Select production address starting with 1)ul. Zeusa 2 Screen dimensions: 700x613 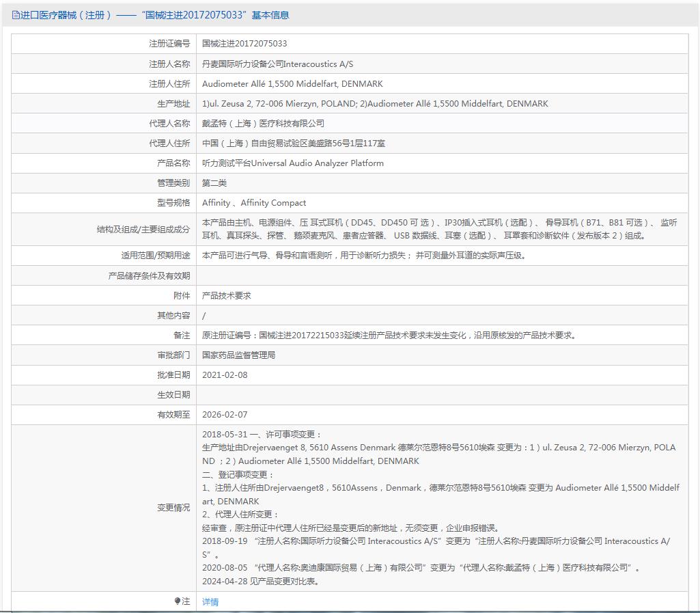(x=375, y=103)
